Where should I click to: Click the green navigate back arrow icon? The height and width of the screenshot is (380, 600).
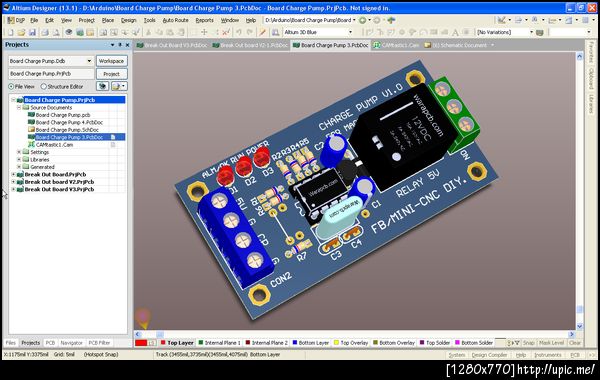coord(362,20)
